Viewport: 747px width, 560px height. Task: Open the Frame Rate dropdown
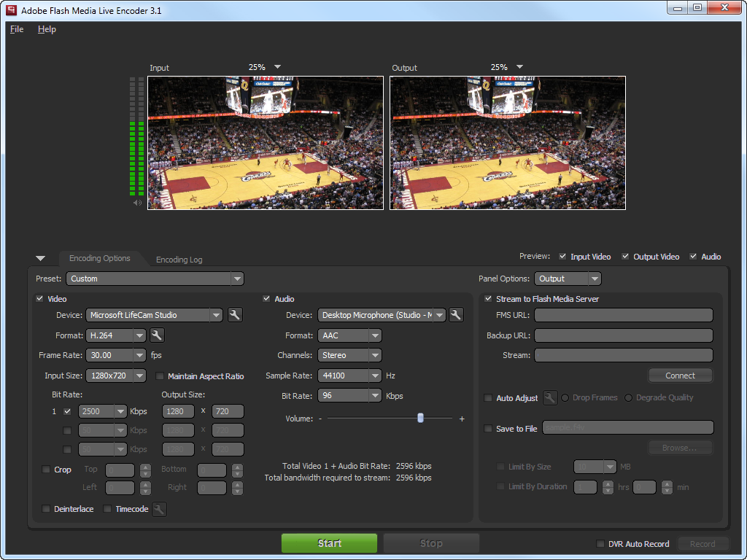[116, 355]
